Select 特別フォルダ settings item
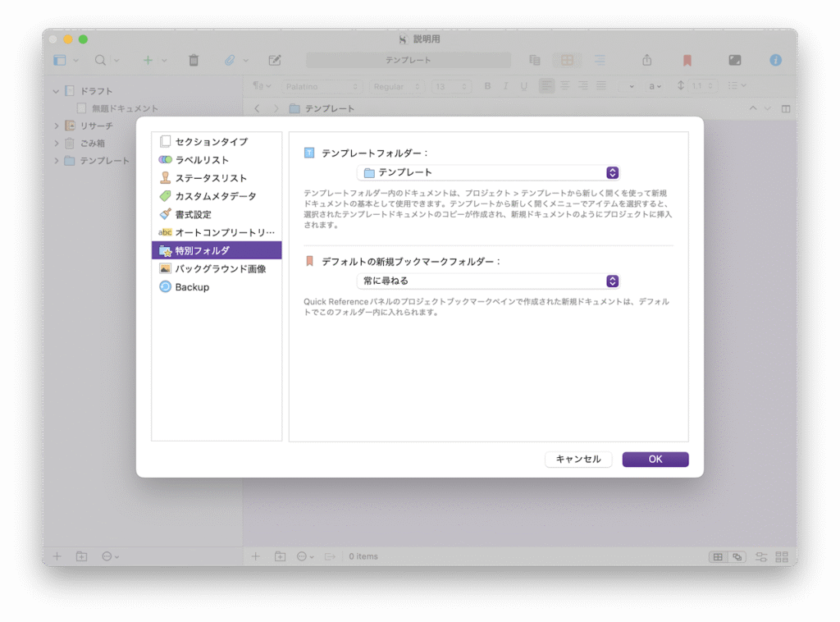This screenshot has height=622, width=840. pos(217,250)
